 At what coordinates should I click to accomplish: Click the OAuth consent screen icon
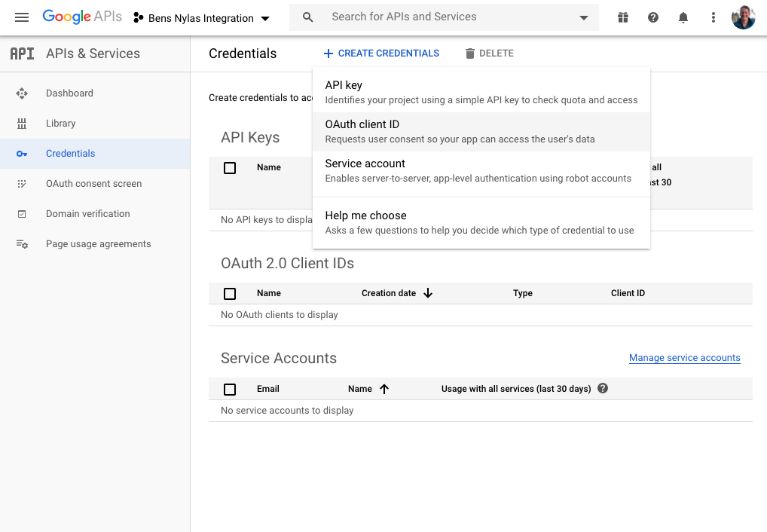point(22,184)
